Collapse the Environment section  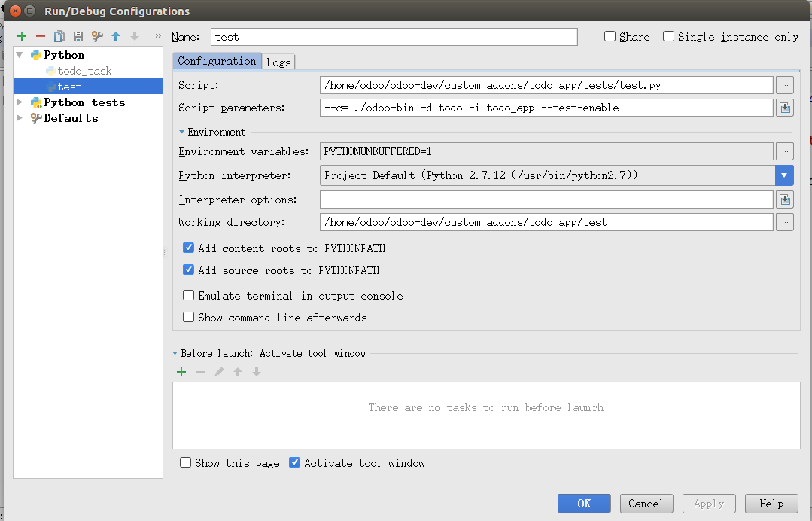point(182,132)
